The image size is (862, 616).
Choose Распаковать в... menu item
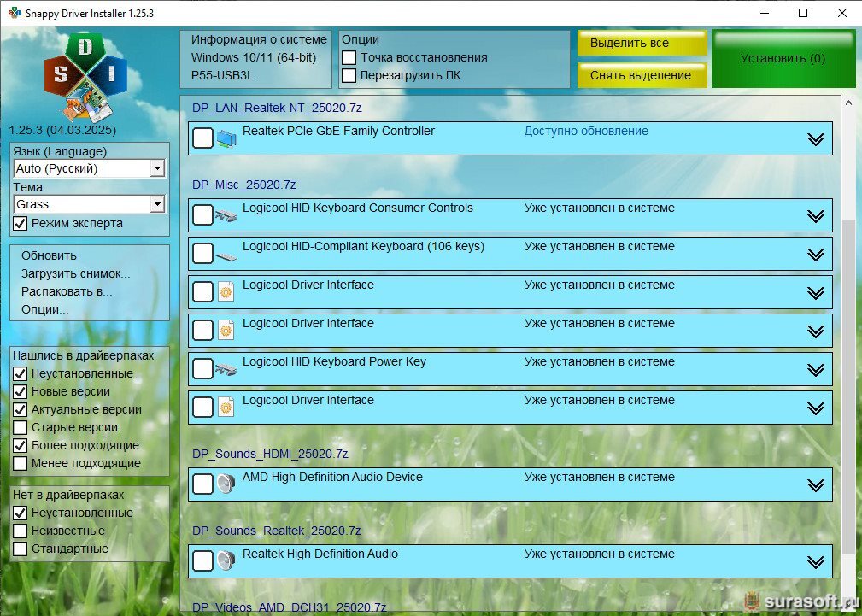coord(67,291)
